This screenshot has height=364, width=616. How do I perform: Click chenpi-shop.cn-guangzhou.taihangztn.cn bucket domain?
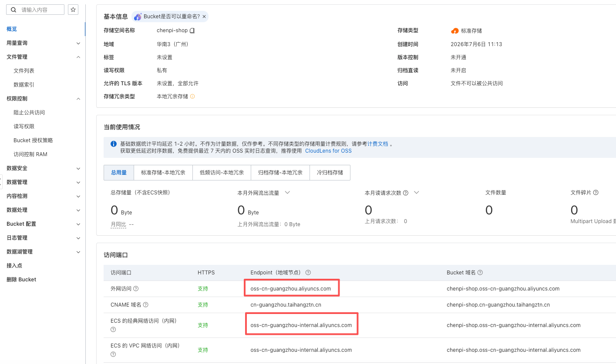pyautogui.click(x=498, y=305)
